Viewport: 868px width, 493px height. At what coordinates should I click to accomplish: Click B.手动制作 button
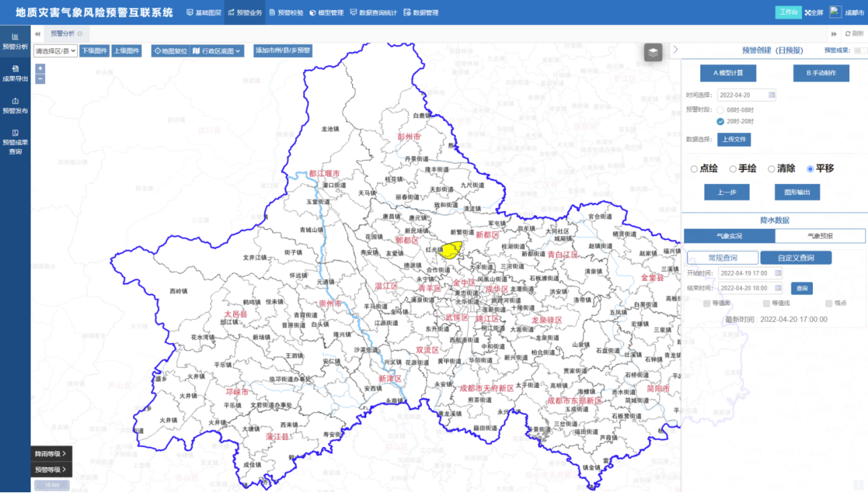pyautogui.click(x=821, y=73)
